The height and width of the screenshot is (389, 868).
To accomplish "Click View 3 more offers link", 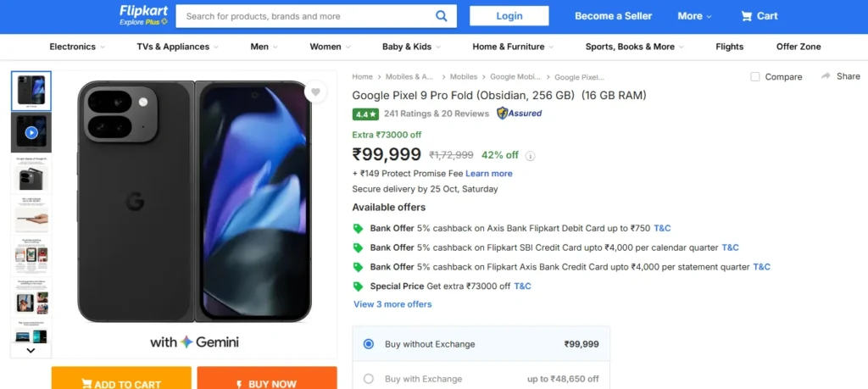I will [392, 304].
